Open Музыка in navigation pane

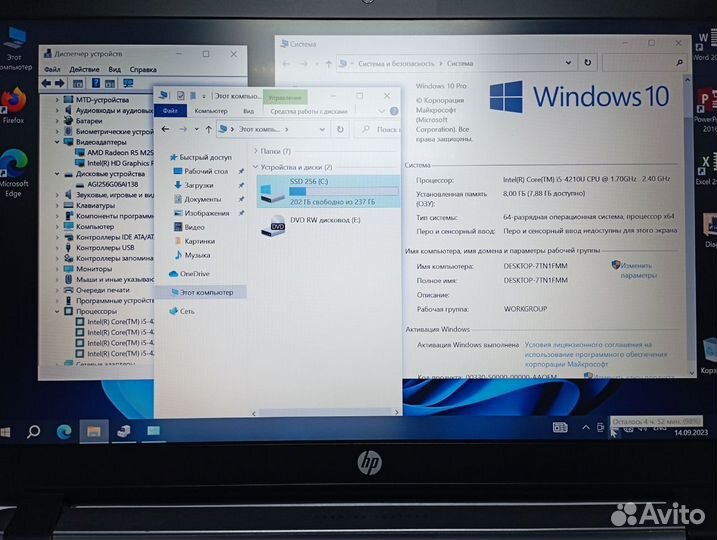tap(192, 255)
